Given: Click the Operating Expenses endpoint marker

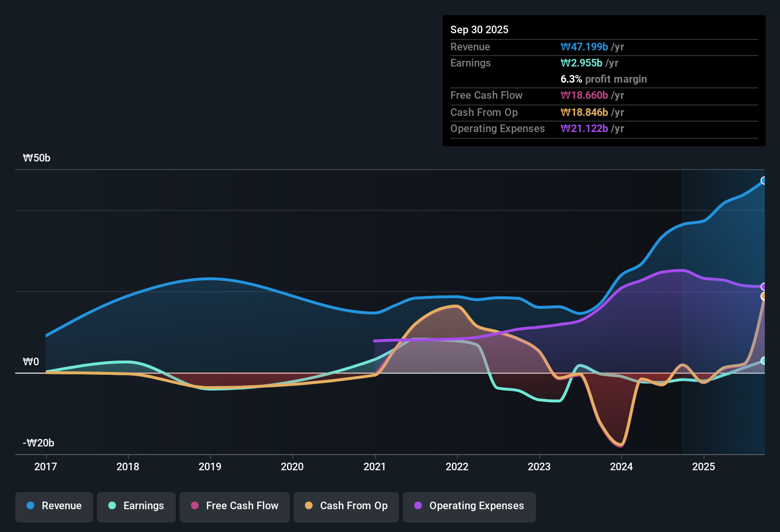Looking at the screenshot, I should pos(764,286).
